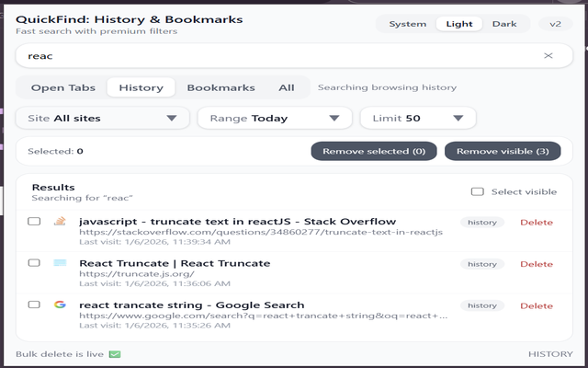The image size is (588, 368).
Task: Open the Site All sites dropdown
Action: 102,119
